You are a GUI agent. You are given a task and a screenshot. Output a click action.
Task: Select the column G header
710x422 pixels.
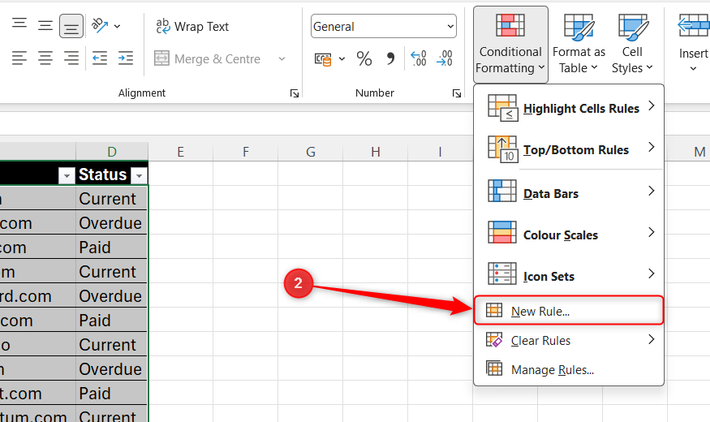(x=311, y=152)
